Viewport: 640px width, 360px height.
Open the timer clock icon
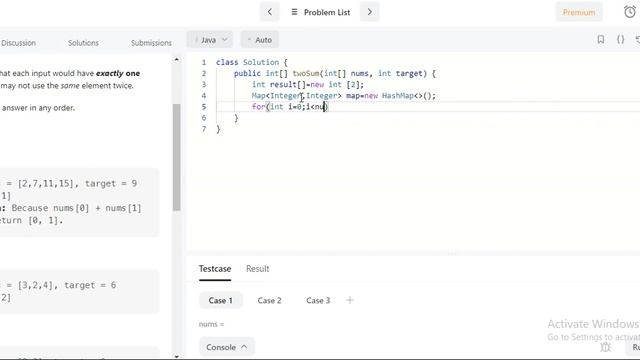(x=630, y=12)
